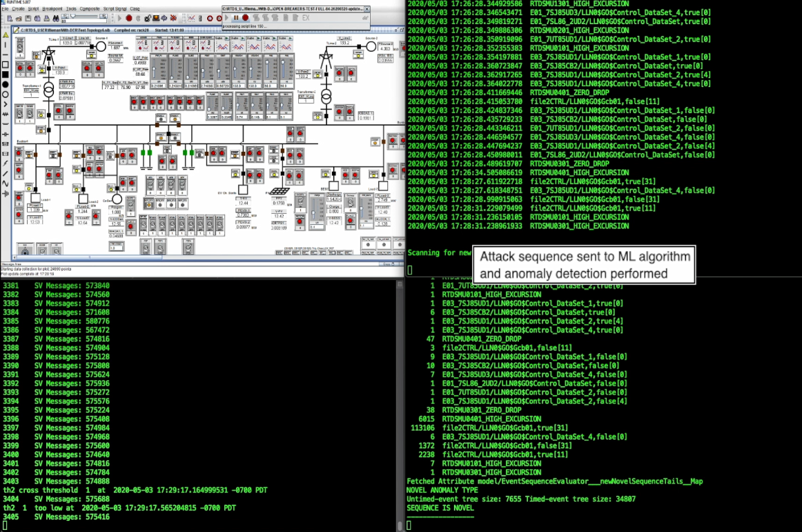Click the PV solar panel symbol
Viewport: 802px width, 532px height.
tap(280, 192)
